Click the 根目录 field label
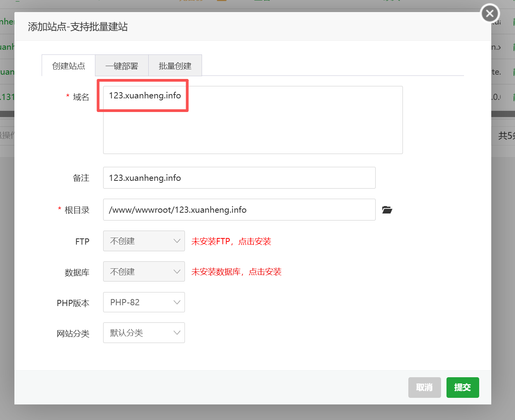This screenshot has height=420, width=515. tap(77, 210)
